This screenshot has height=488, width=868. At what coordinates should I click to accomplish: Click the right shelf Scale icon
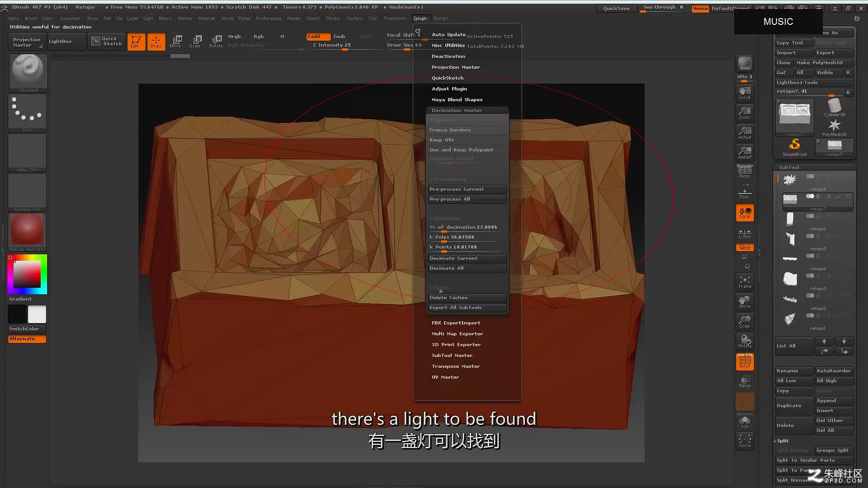tap(745, 322)
